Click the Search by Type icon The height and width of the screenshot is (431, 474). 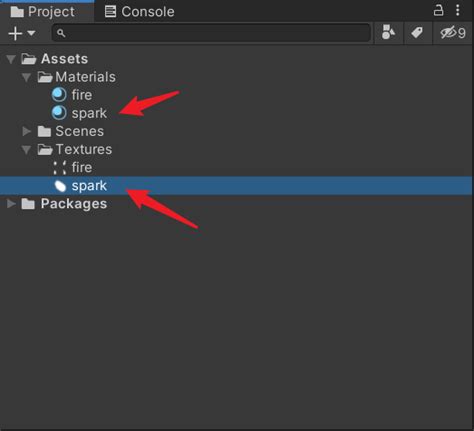(x=388, y=33)
